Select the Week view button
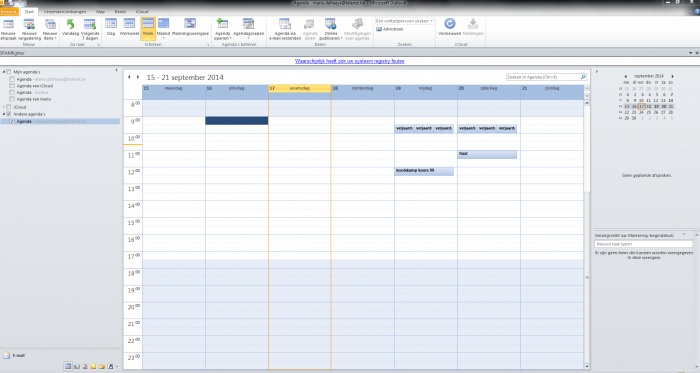 (x=148, y=29)
